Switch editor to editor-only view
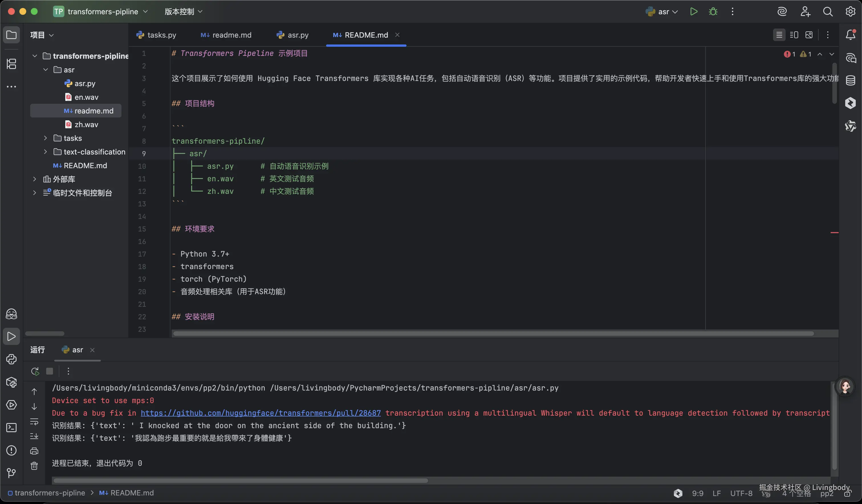The height and width of the screenshot is (504, 862). point(779,35)
